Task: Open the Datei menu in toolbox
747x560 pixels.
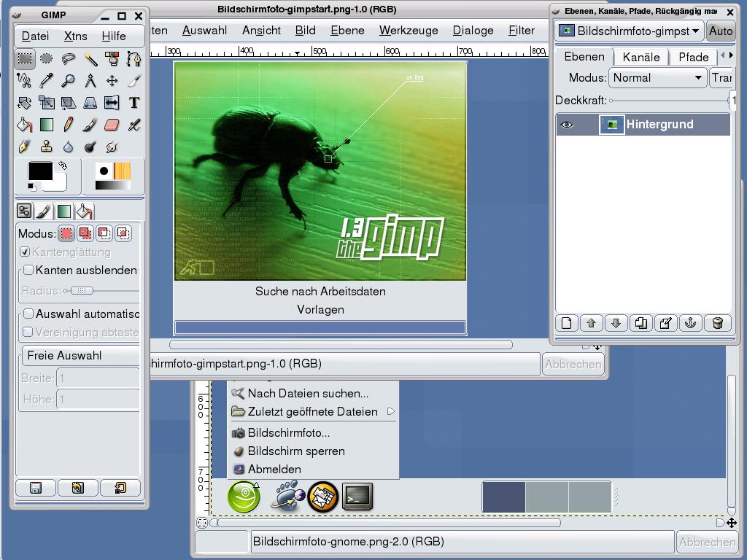Action: coord(35,36)
